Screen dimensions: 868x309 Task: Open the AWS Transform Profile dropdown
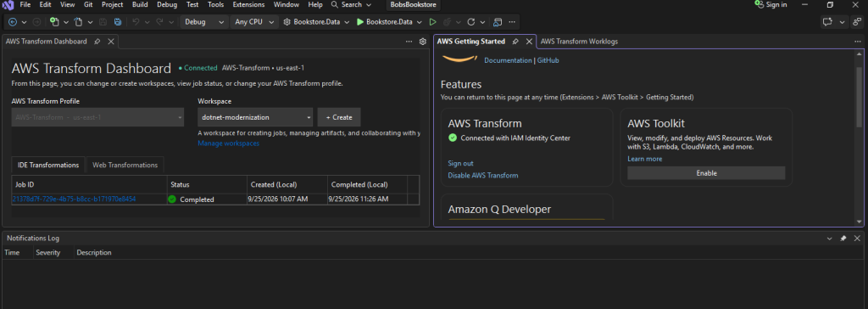coord(97,118)
